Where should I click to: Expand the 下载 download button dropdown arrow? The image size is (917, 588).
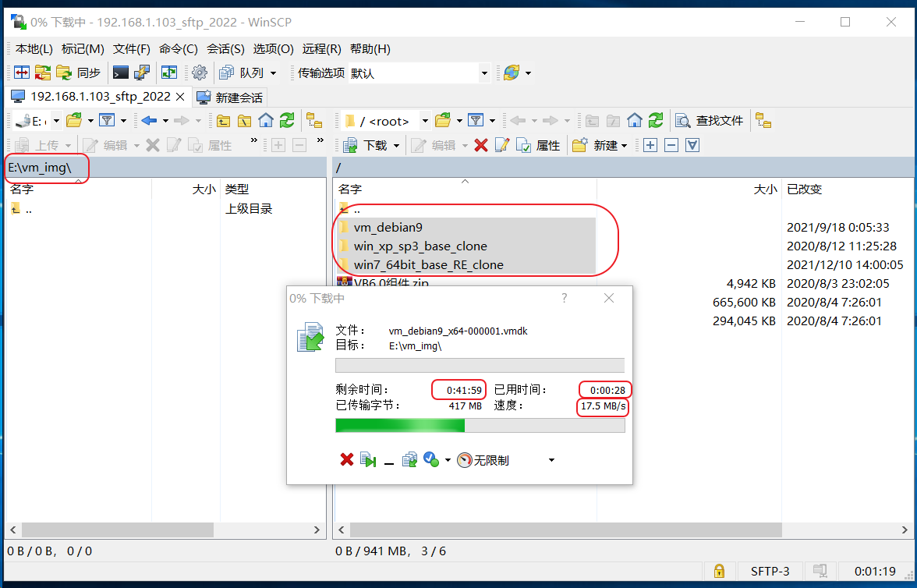click(x=396, y=145)
